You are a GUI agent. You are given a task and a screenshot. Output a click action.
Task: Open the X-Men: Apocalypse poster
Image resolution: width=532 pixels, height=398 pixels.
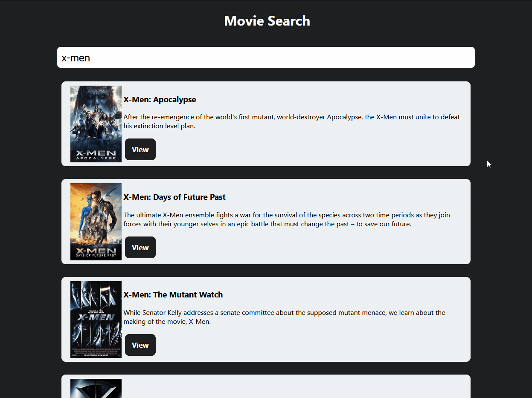[96, 124]
